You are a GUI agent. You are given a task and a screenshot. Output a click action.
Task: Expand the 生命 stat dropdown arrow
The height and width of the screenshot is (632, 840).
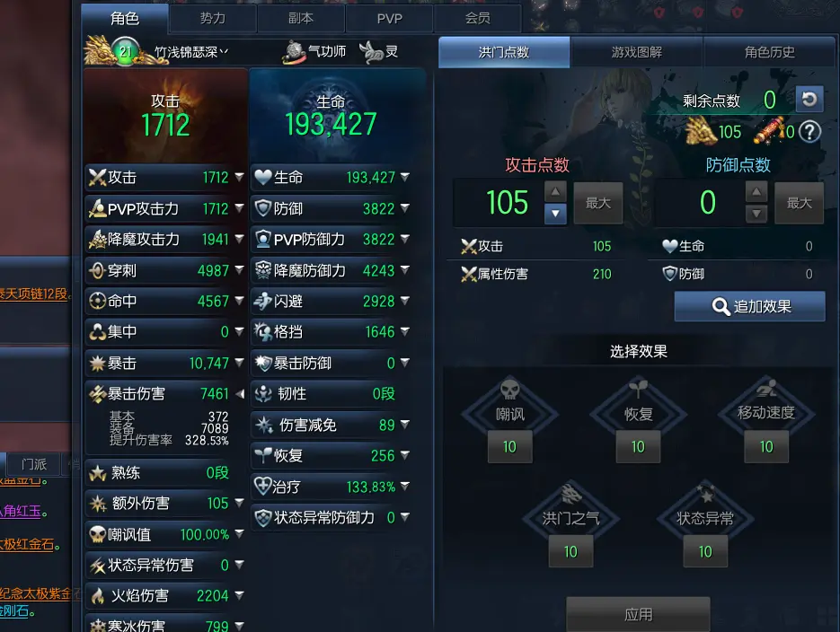pos(405,177)
